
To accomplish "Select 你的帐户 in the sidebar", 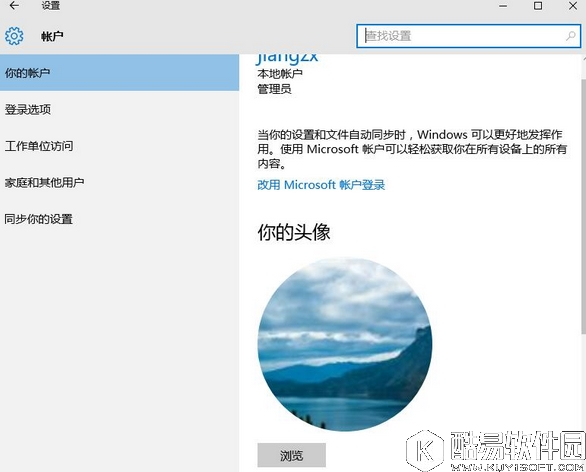I will [x=120, y=73].
